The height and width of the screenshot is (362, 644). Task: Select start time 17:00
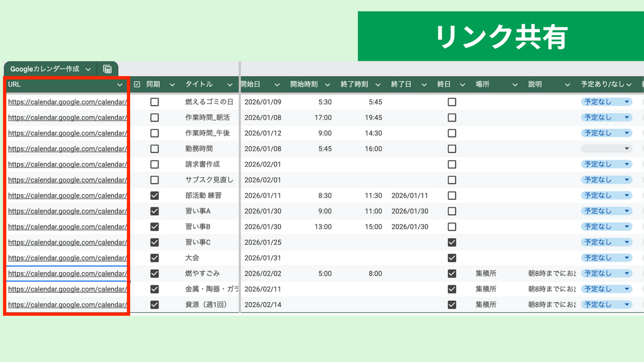click(323, 117)
